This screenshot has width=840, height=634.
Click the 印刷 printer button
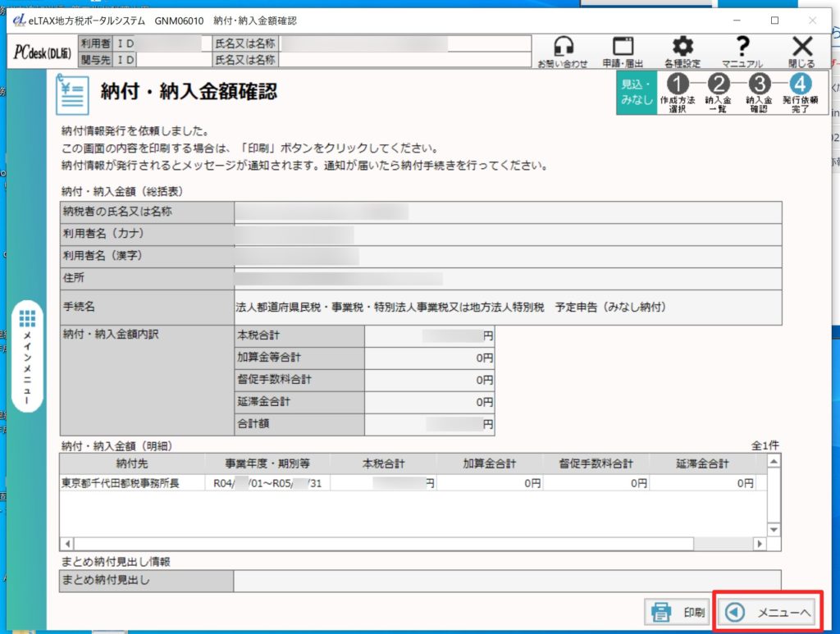point(678,612)
